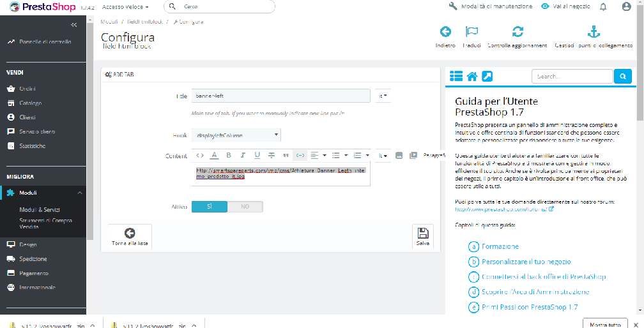This screenshot has width=644, height=328.
Task: Click inside the content text area
Action: (x=281, y=174)
